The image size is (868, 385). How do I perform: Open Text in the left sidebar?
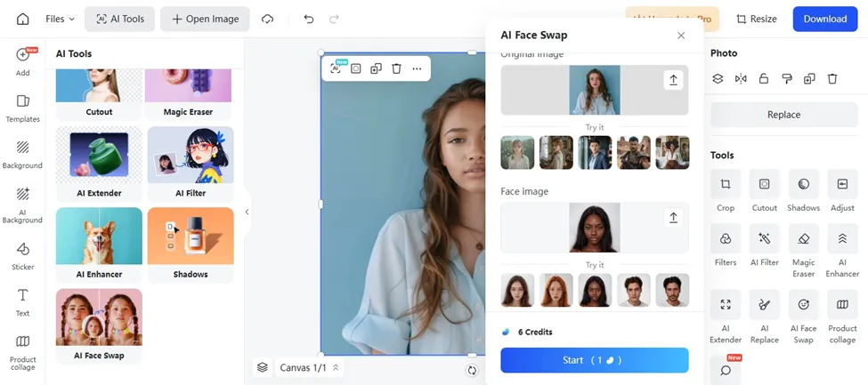pyautogui.click(x=22, y=302)
